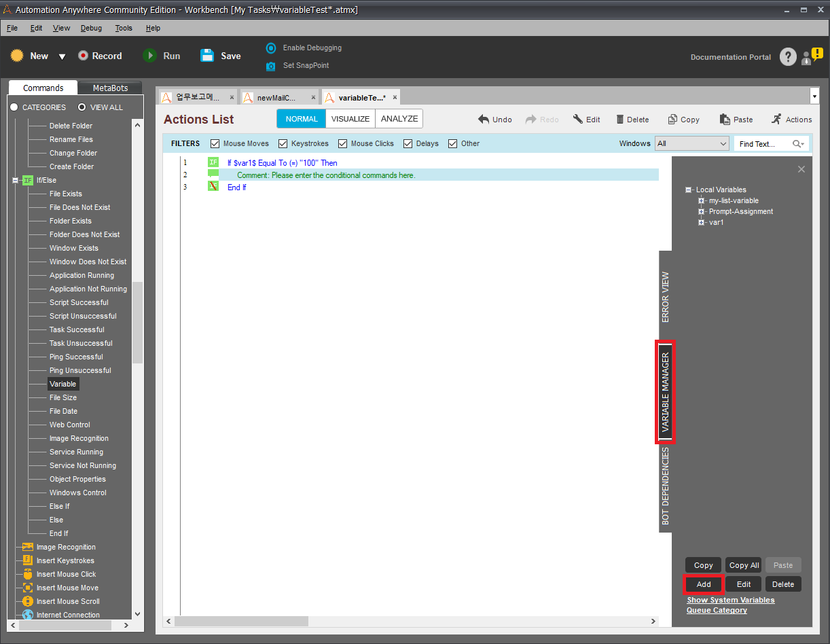Switch to VISUALIZE view
The width and height of the screenshot is (830, 644).
(350, 119)
